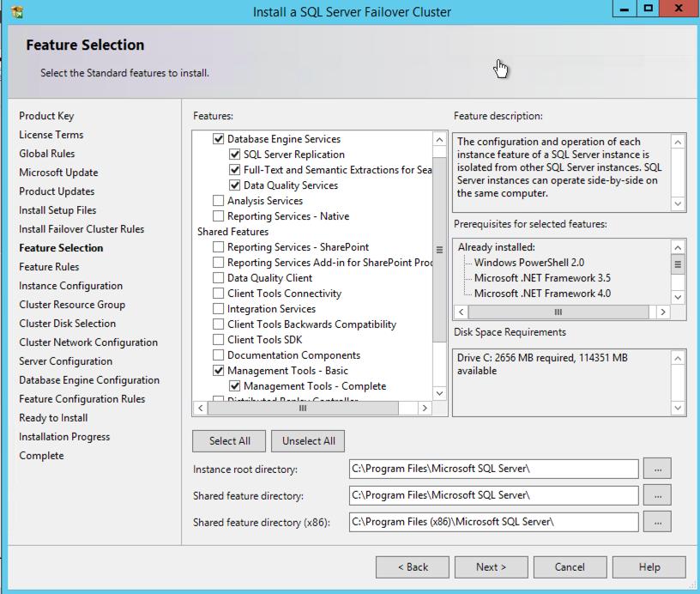Click the Next button
This screenshot has width=700, height=594.
click(490, 567)
